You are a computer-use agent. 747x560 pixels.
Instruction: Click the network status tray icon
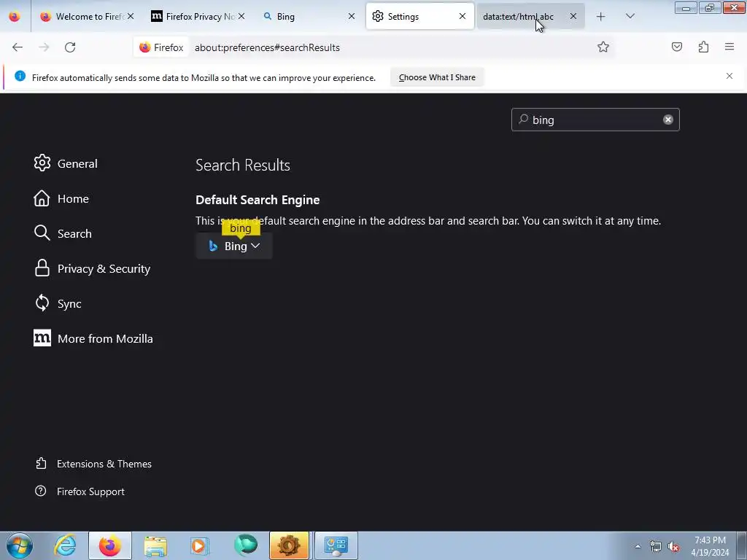[x=656, y=547]
